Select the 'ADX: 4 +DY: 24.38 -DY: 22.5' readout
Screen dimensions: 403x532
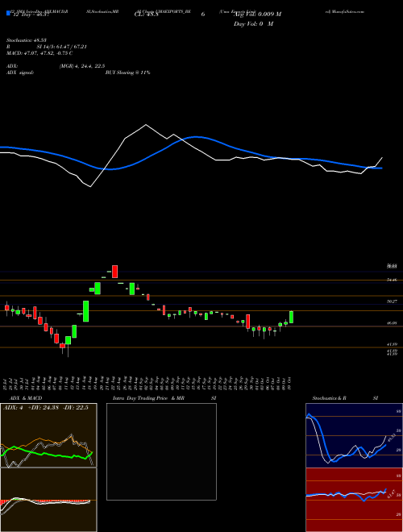point(45,408)
